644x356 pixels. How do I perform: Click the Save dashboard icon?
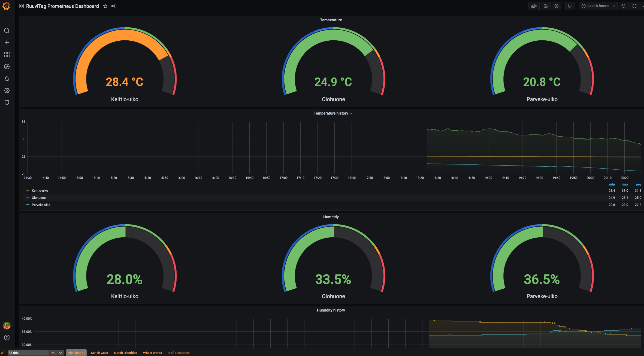tap(545, 6)
